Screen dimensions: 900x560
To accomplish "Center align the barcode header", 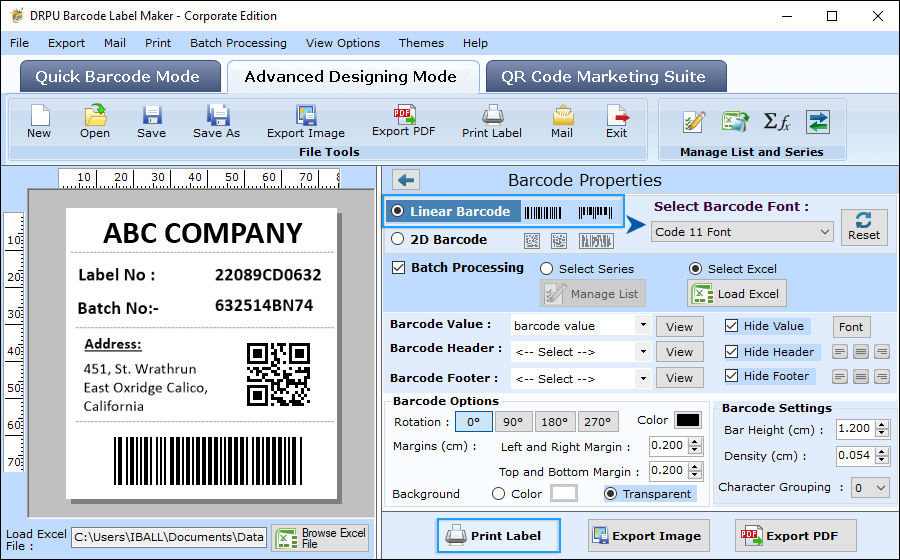I will pyautogui.click(x=860, y=351).
